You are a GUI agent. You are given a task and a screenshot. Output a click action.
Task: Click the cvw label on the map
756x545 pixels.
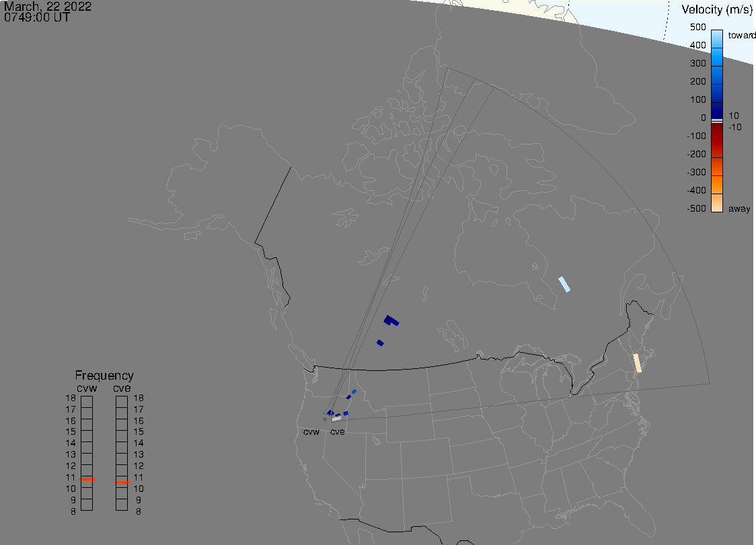[311, 432]
